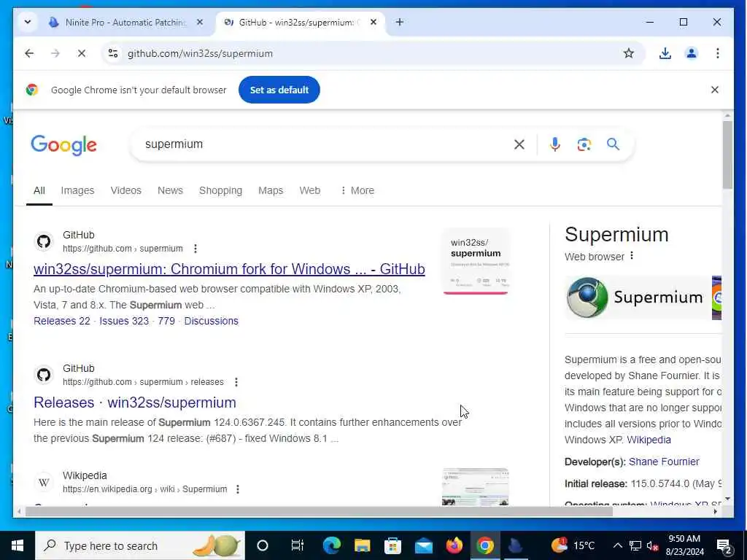
Task: Open the Windows Start menu
Action: [x=18, y=545]
